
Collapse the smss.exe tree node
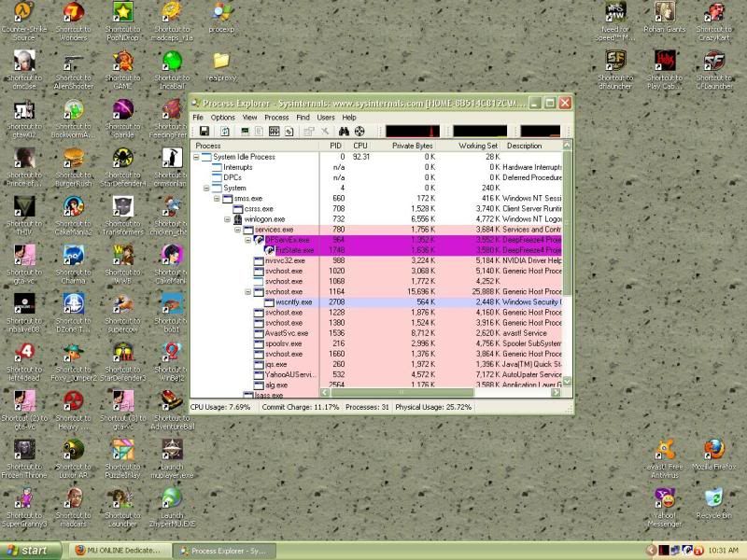pos(218,199)
